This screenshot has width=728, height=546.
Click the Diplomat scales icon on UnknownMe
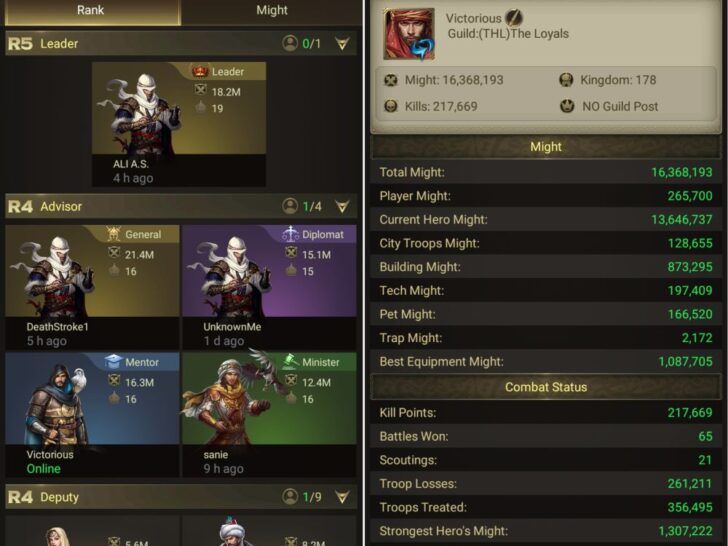(x=290, y=234)
